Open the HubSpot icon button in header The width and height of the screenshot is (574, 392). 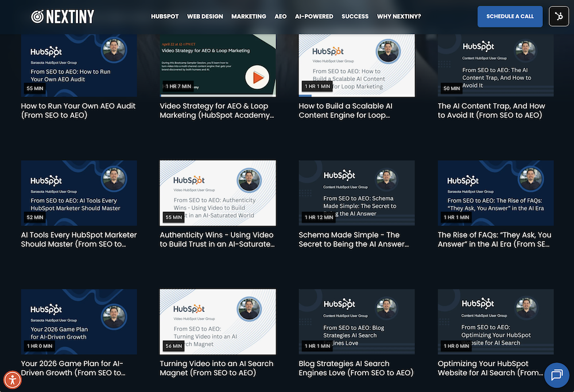[559, 16]
